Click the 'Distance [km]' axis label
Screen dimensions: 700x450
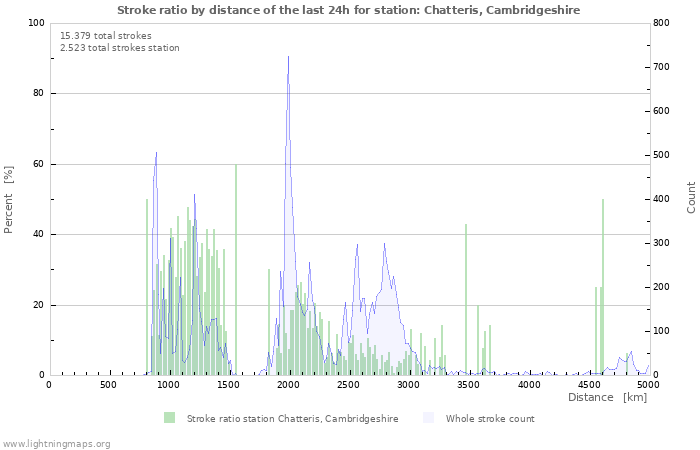point(607,397)
